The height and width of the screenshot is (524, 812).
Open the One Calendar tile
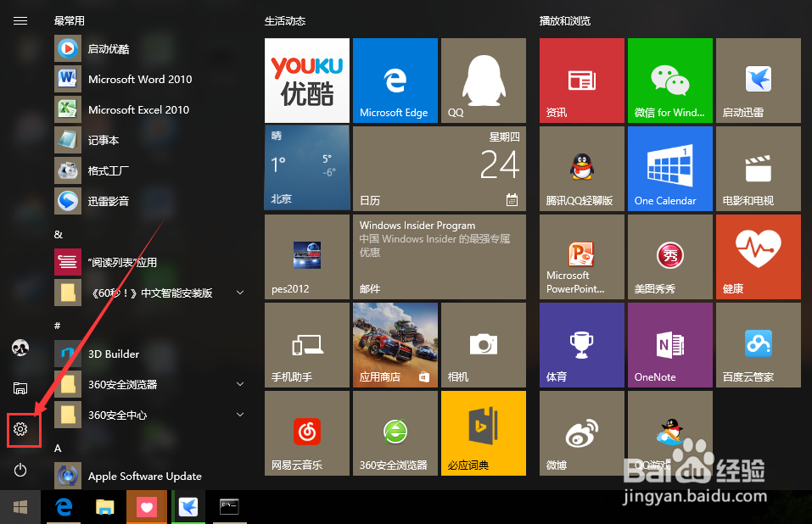(x=670, y=169)
